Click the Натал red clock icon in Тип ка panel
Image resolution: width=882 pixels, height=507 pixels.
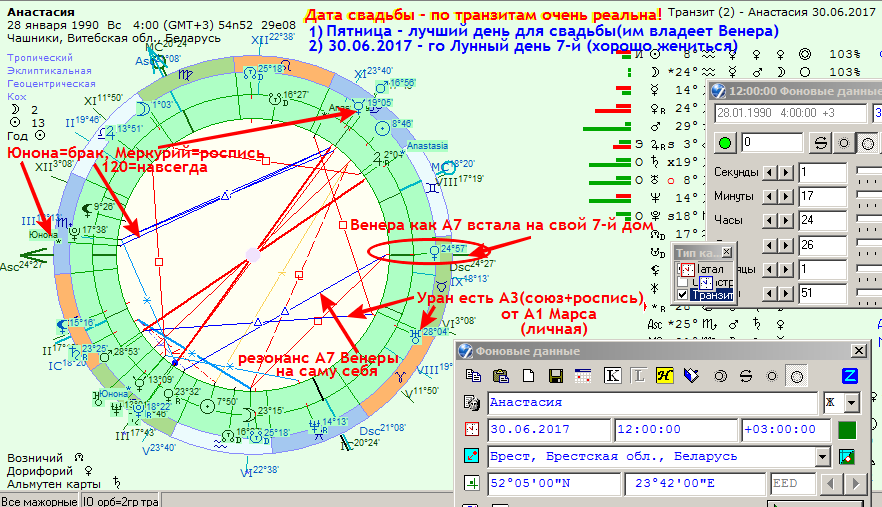(x=688, y=270)
